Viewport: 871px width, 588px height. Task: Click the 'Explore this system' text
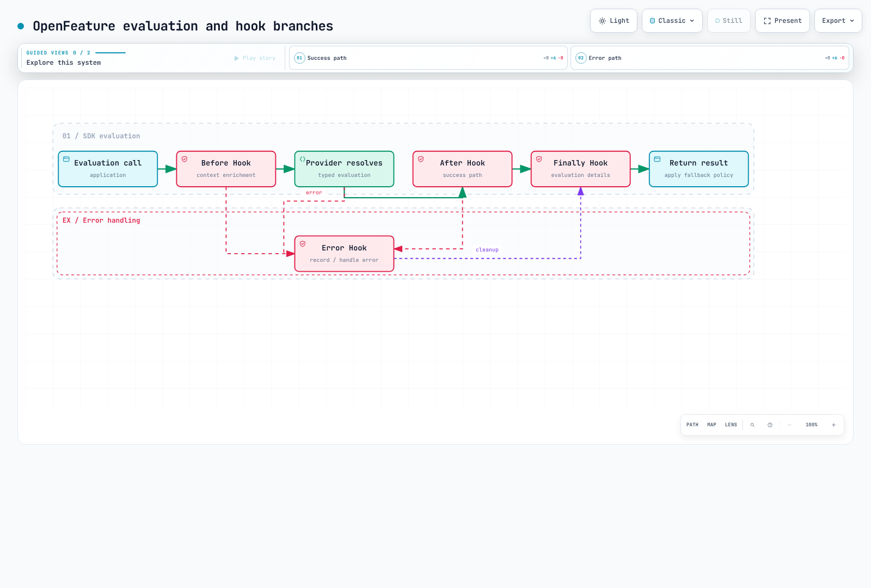tap(64, 63)
